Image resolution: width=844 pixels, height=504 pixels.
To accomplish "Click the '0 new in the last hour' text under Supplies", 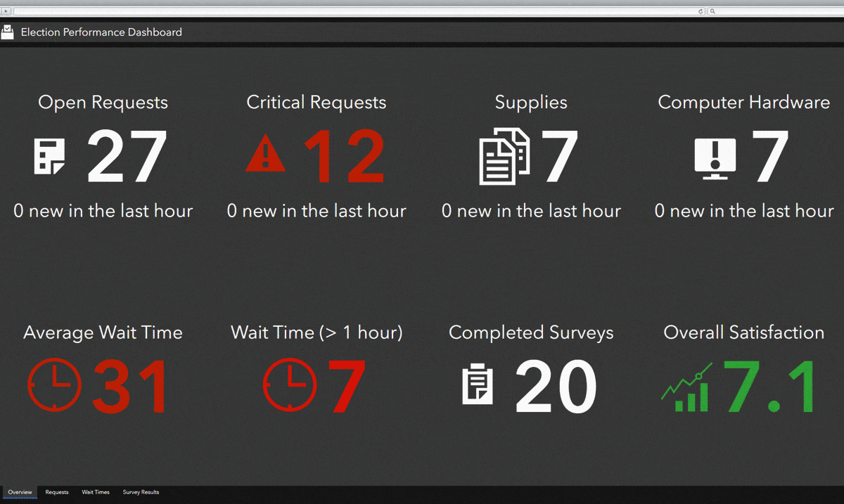I will coord(531,210).
